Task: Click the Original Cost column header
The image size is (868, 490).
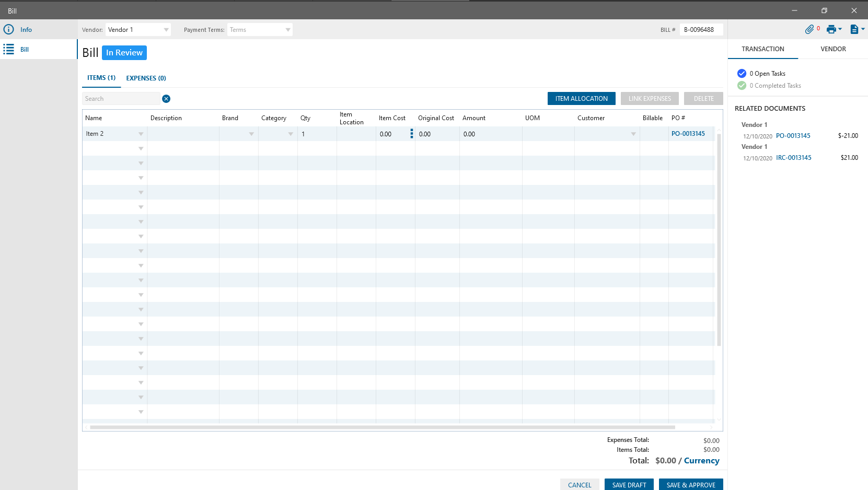Action: point(436,118)
